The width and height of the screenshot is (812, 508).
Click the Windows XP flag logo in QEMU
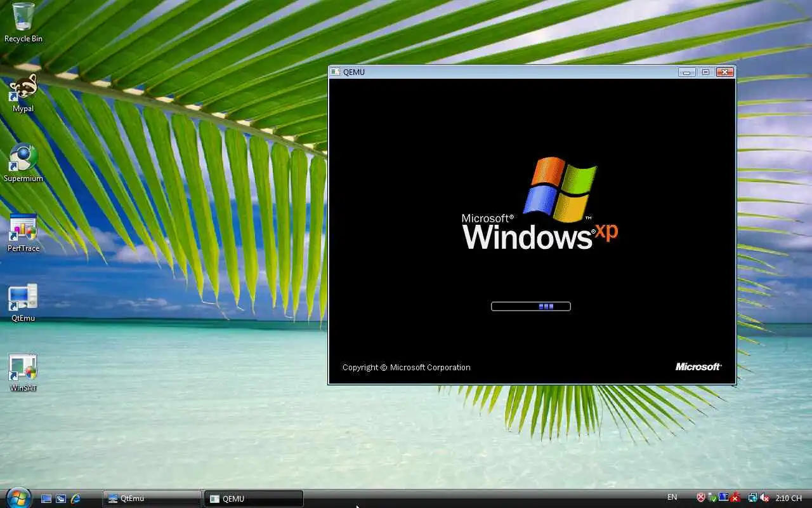click(x=560, y=189)
